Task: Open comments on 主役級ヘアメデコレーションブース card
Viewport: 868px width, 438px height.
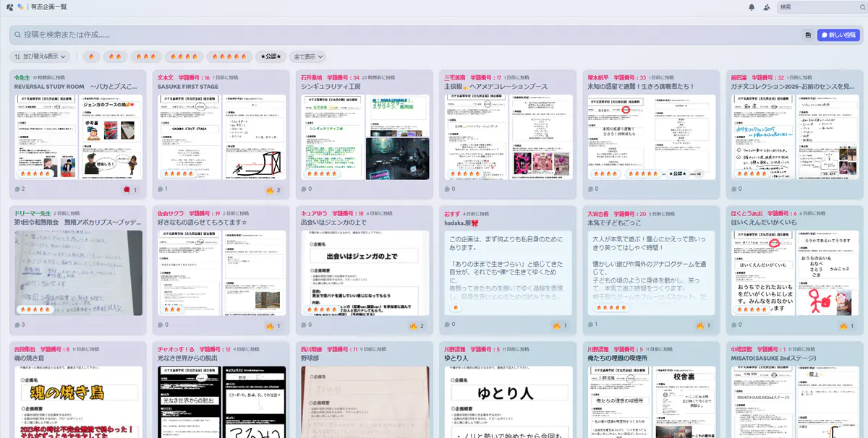Action: coord(450,189)
